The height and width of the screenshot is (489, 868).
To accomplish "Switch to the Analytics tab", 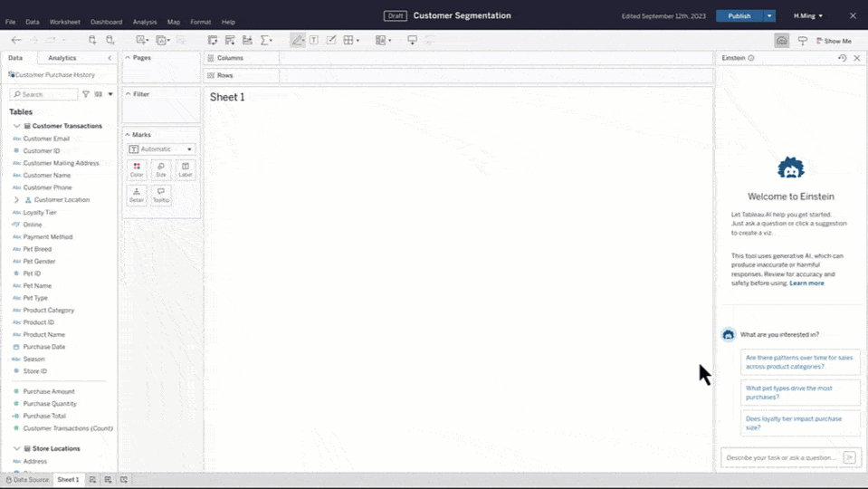I will pos(62,58).
